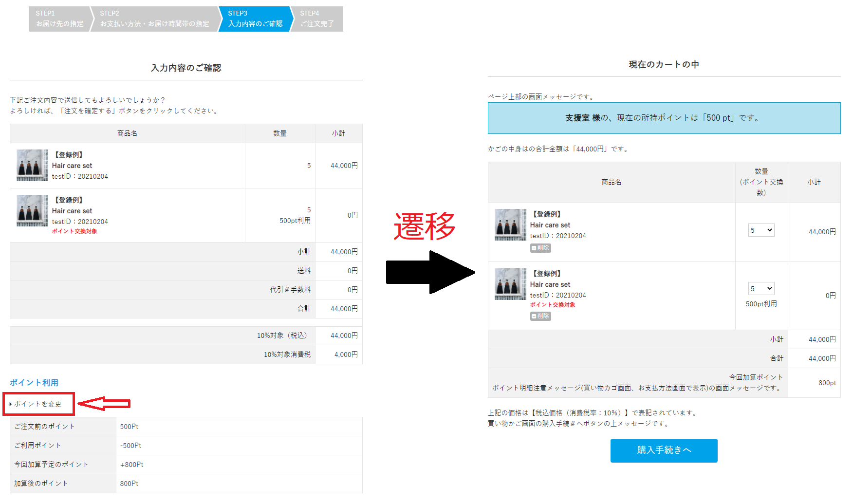Open quantity dropdown for first cart item
The height and width of the screenshot is (504, 853).
coord(761,230)
